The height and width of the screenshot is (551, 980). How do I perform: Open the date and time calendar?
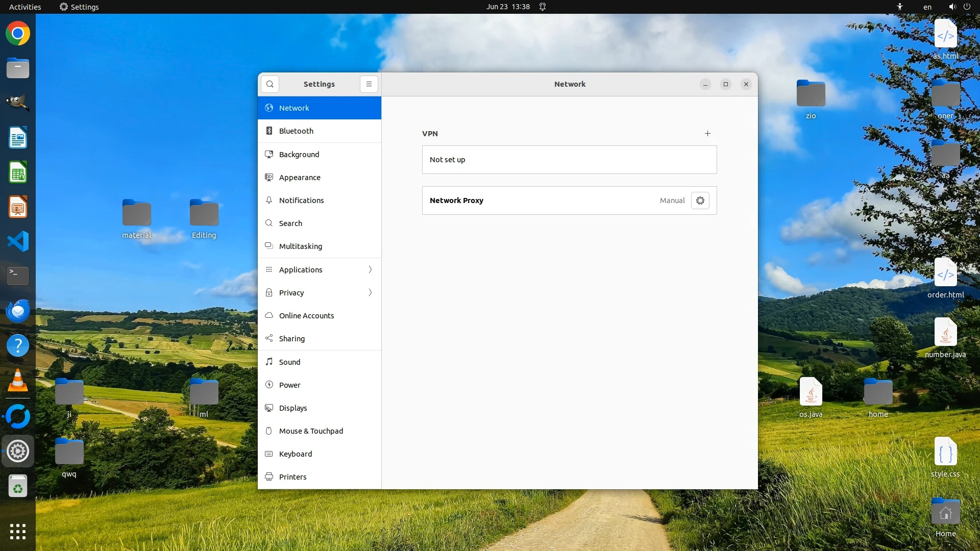point(507,7)
